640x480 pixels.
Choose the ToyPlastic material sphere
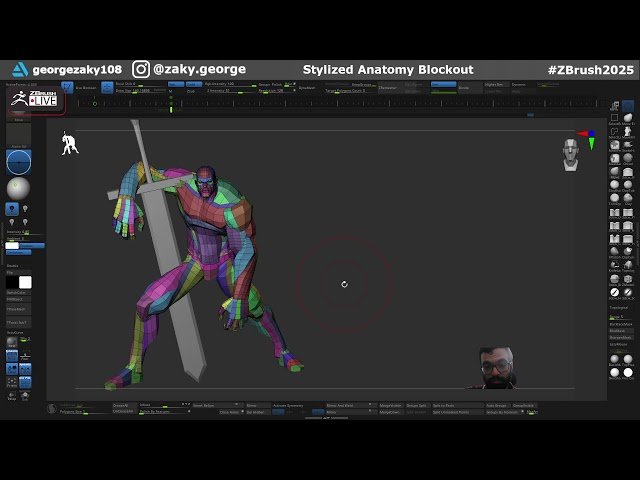pyautogui.click(x=628, y=359)
